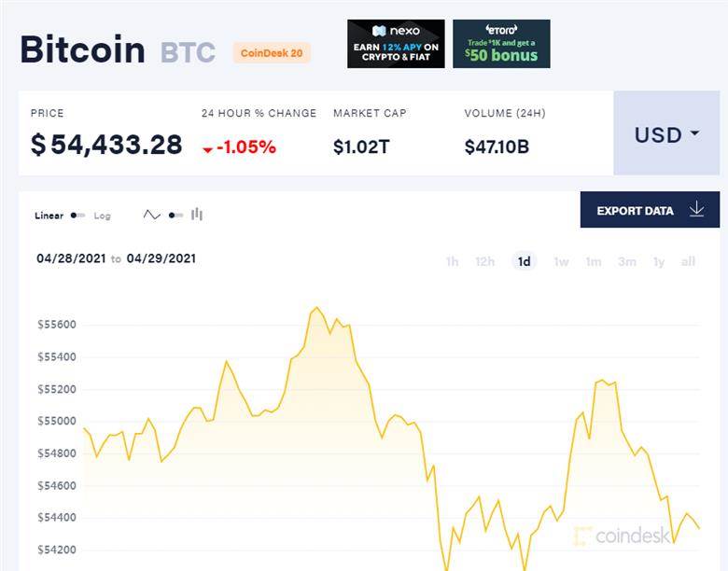This screenshot has width=728, height=571.
Task: Click the coindesk watermark logo
Action: (x=622, y=536)
